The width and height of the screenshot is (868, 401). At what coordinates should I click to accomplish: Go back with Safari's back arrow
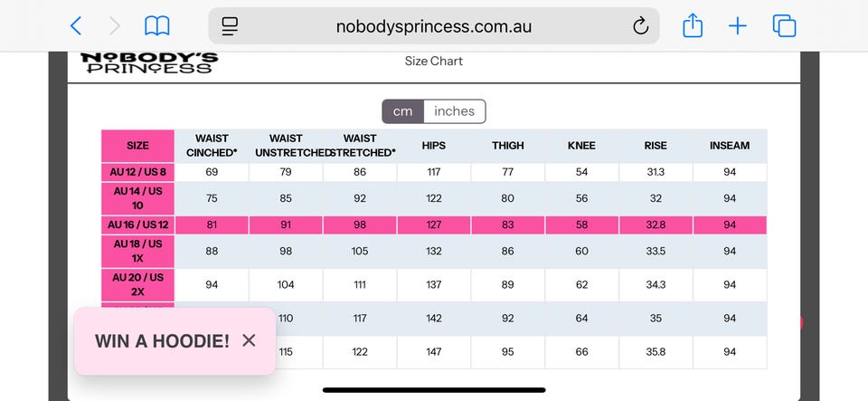(76, 26)
